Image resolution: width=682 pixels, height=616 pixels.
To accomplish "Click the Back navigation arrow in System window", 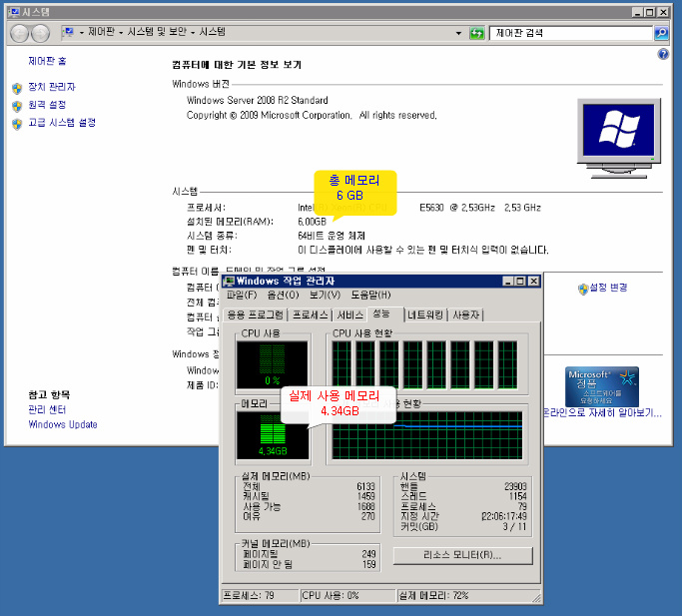I will point(19,34).
